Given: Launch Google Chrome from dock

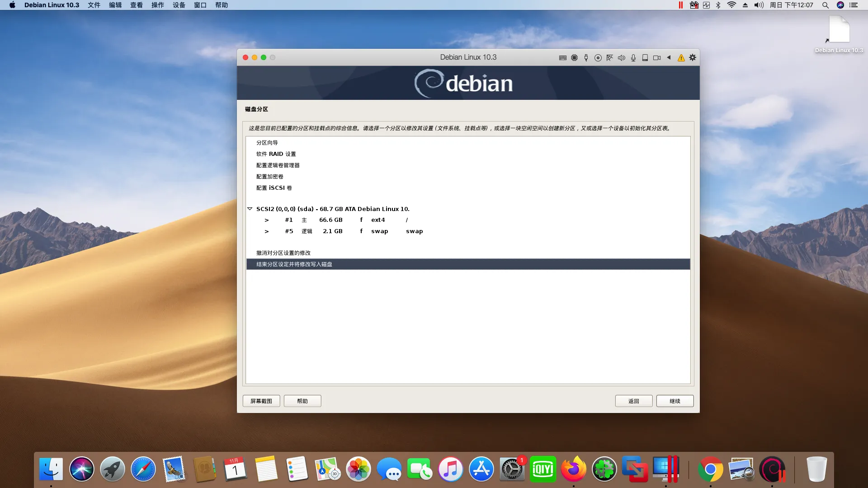Looking at the screenshot, I should [x=710, y=469].
